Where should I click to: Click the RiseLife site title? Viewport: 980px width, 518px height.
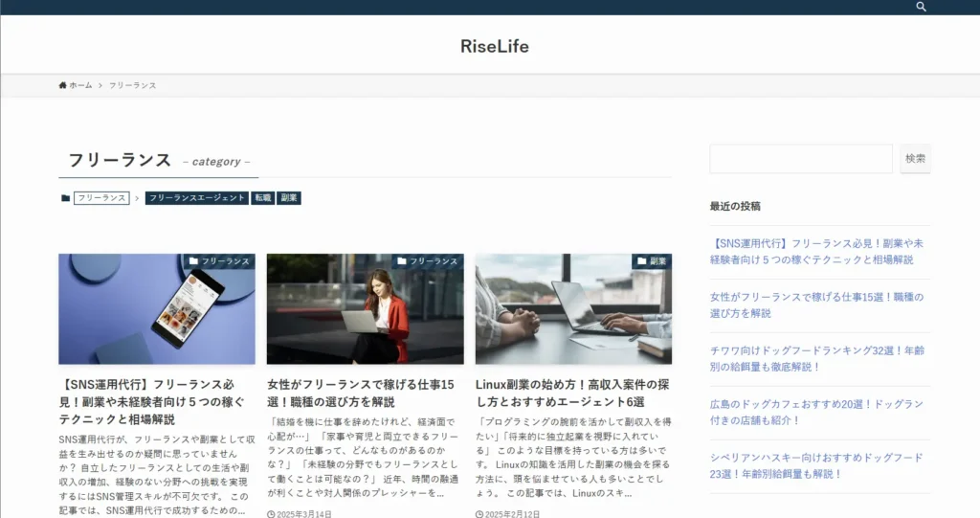495,46
